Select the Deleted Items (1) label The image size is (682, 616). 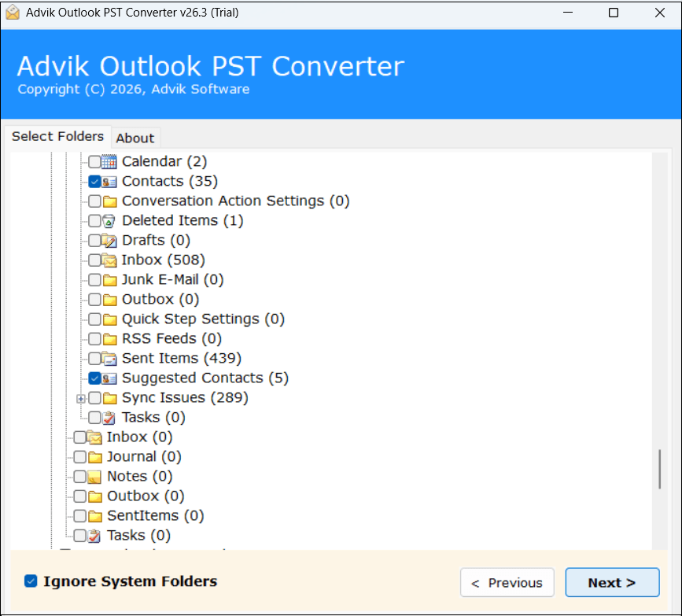pyautogui.click(x=182, y=220)
